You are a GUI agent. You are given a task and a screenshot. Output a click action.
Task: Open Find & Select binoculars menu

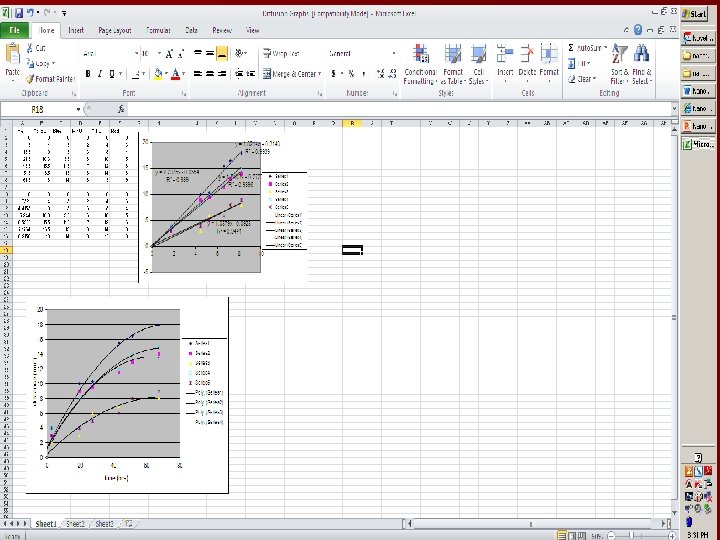[641, 64]
